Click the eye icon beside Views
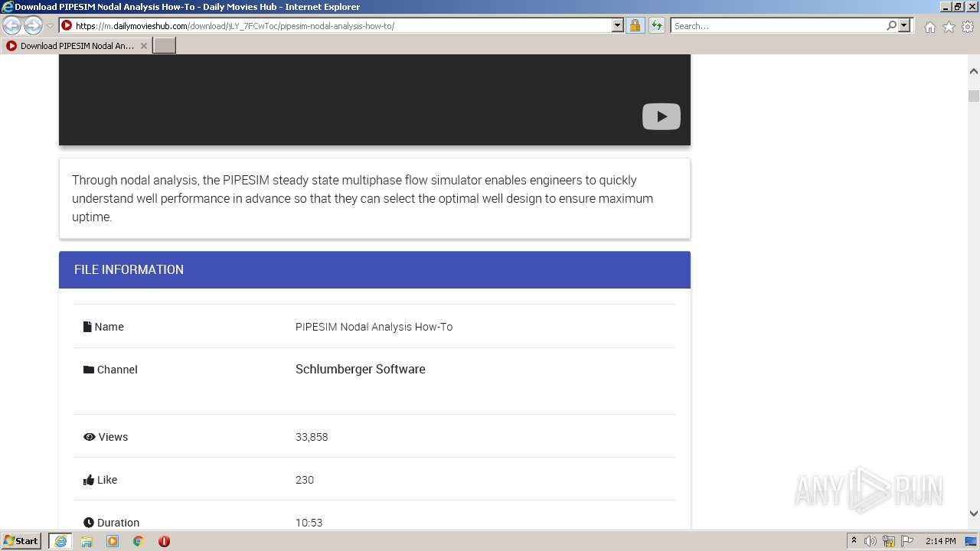980x551 pixels. tap(89, 437)
